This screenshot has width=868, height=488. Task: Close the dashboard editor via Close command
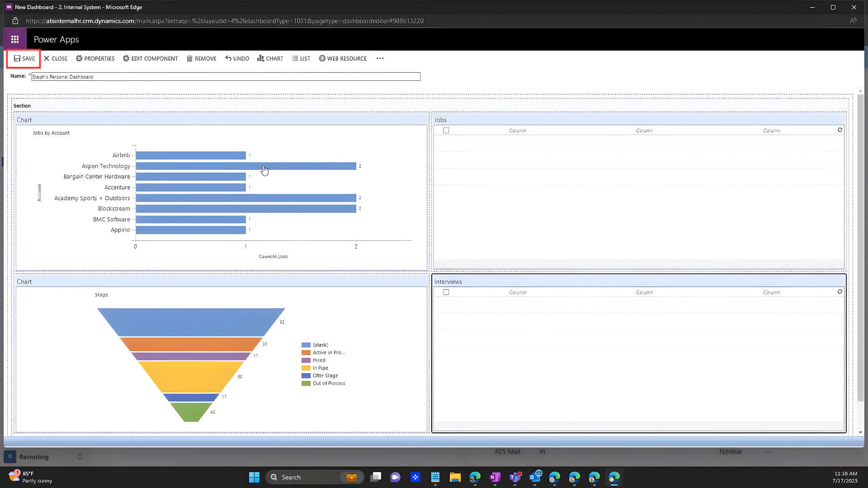(x=56, y=59)
